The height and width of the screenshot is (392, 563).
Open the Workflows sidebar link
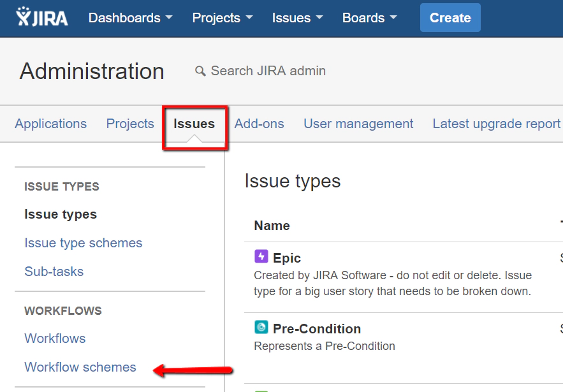[55, 338]
